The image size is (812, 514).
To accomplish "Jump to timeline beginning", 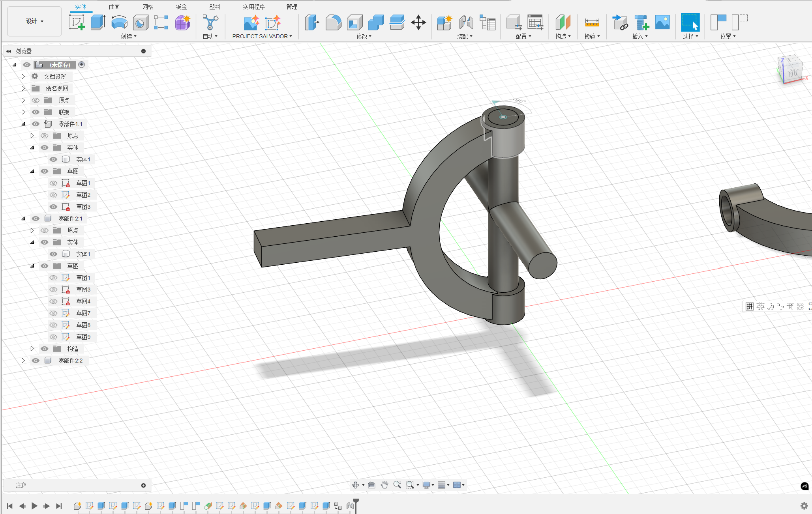I will (10, 506).
